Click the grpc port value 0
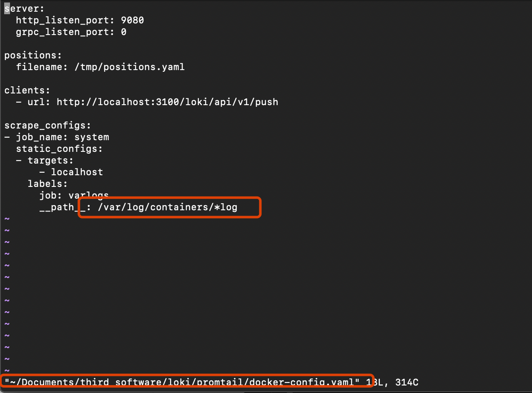532x393 pixels. point(123,32)
